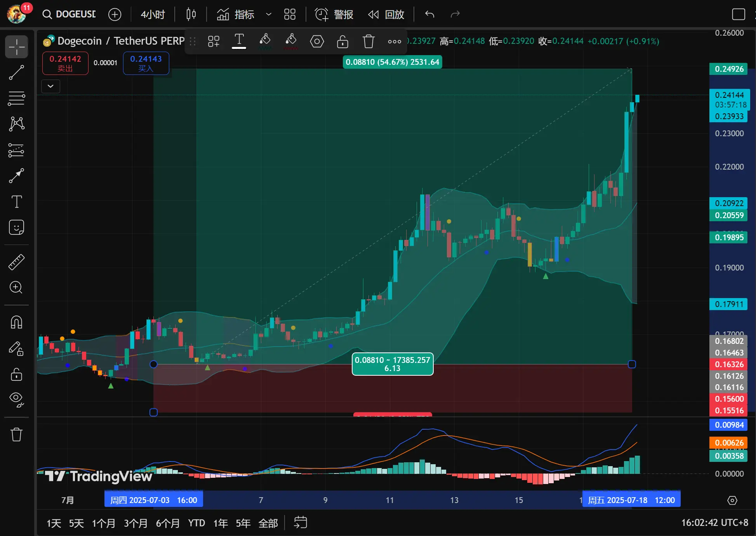The height and width of the screenshot is (536, 756).
Task: Select the 1个月 date range
Action: [x=104, y=523]
